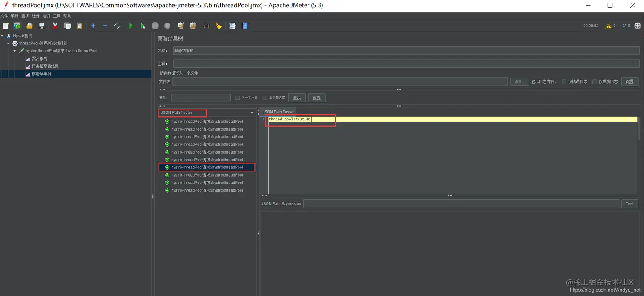Click the 文件名 input field
This screenshot has width=644, height=296.
340,81
